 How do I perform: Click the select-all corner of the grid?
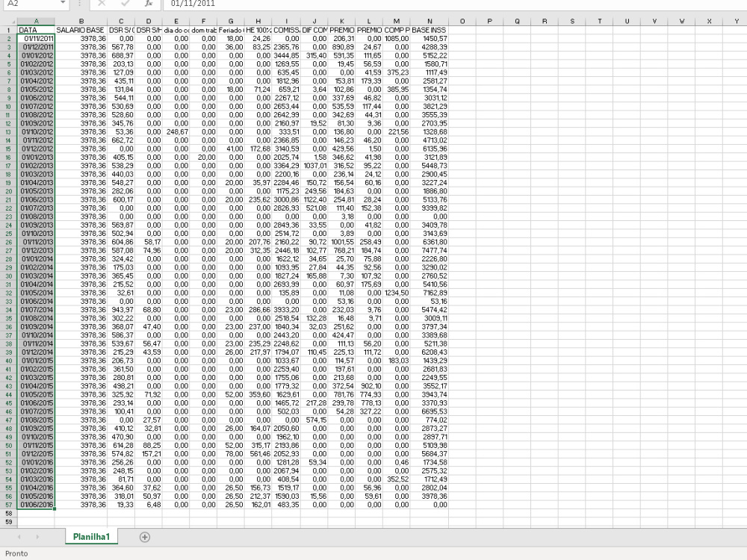[8, 22]
